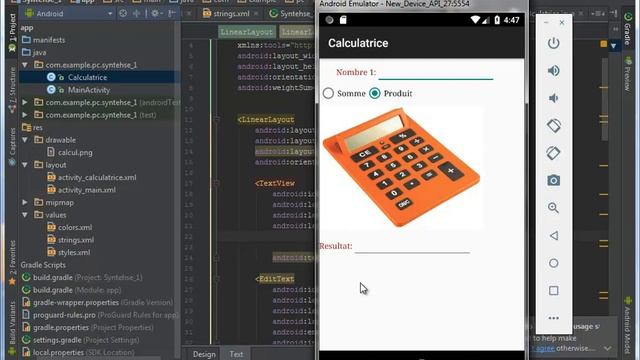Click the emulator home circle button
The height and width of the screenshot is (360, 640).
[553, 263]
